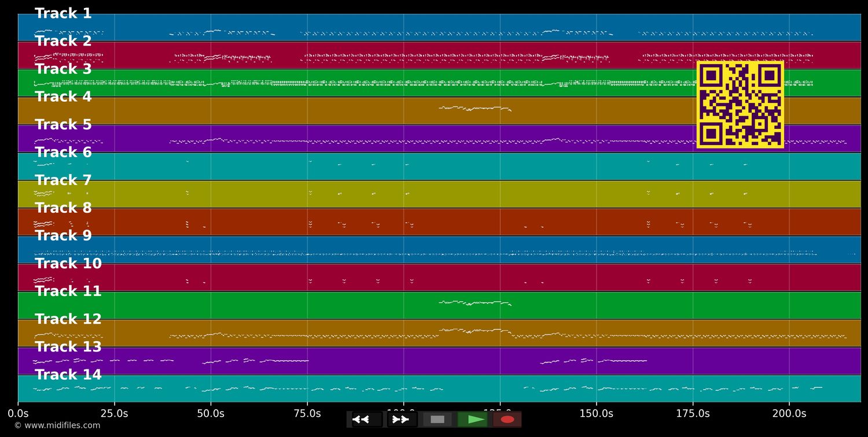Image resolution: width=868 pixels, height=437 pixels.
Task: Click the 50.0s time axis label
Action: click(211, 413)
